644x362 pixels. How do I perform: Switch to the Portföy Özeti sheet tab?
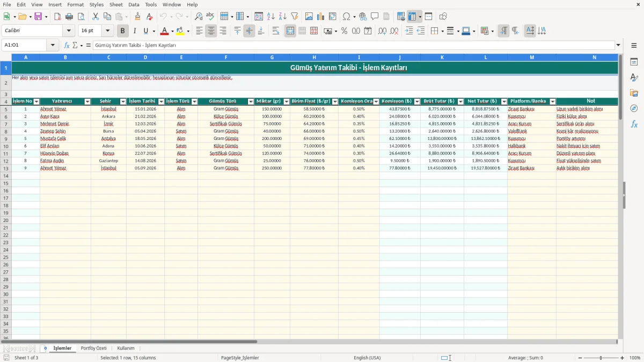coord(93,348)
